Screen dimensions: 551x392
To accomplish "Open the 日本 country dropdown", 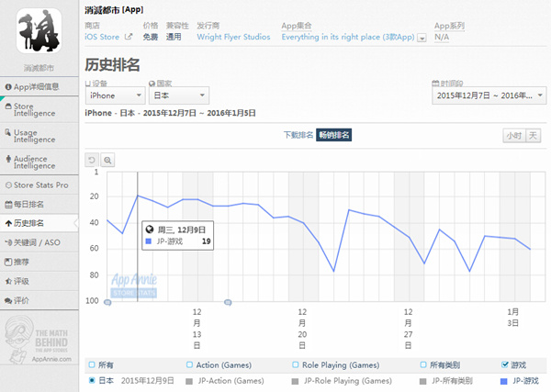I will (x=179, y=95).
